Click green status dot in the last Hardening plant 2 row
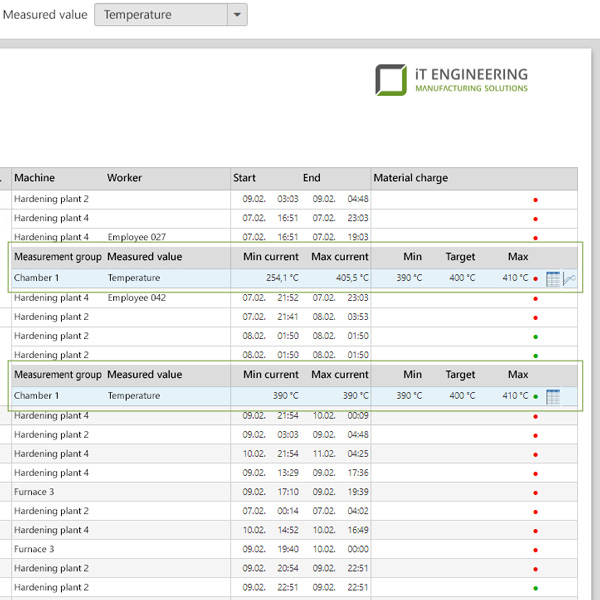This screenshot has height=600, width=600. pos(536,588)
